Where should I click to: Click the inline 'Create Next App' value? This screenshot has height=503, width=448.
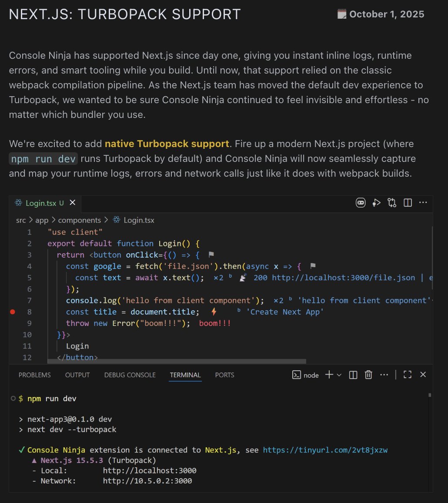pos(285,312)
